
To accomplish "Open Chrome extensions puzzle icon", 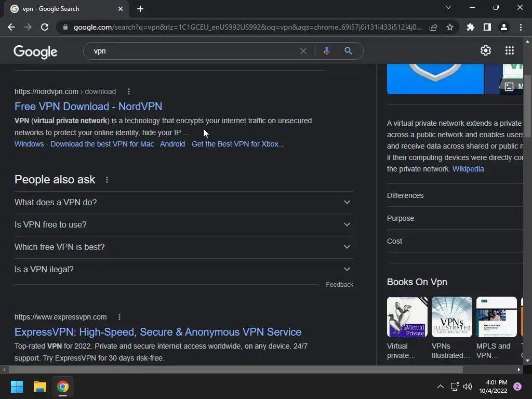I will click(471, 27).
